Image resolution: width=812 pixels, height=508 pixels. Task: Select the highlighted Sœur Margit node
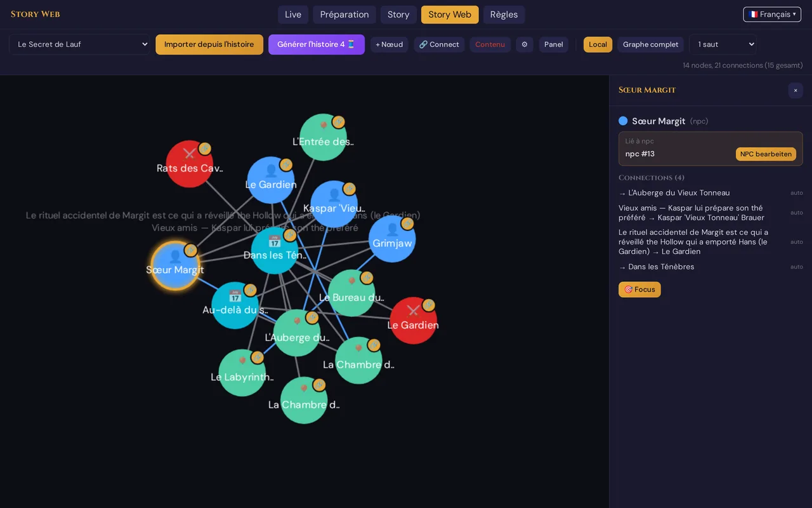(175, 265)
